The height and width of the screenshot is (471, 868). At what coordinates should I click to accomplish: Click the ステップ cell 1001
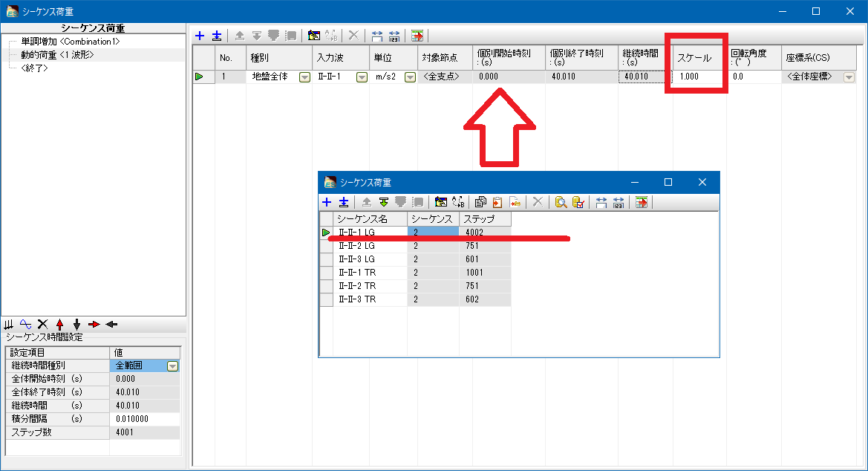485,273
